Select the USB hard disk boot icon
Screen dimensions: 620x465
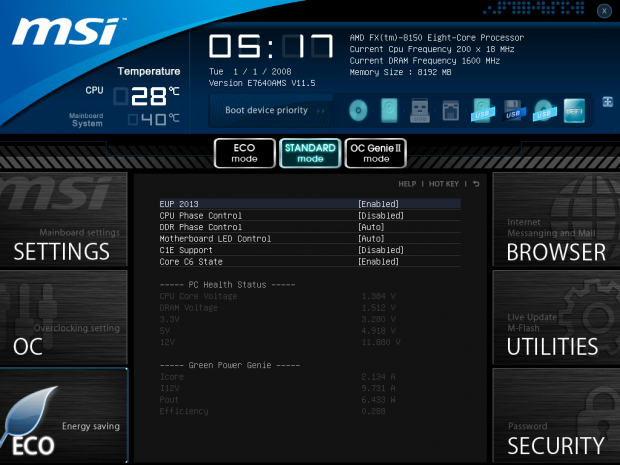pos(482,110)
